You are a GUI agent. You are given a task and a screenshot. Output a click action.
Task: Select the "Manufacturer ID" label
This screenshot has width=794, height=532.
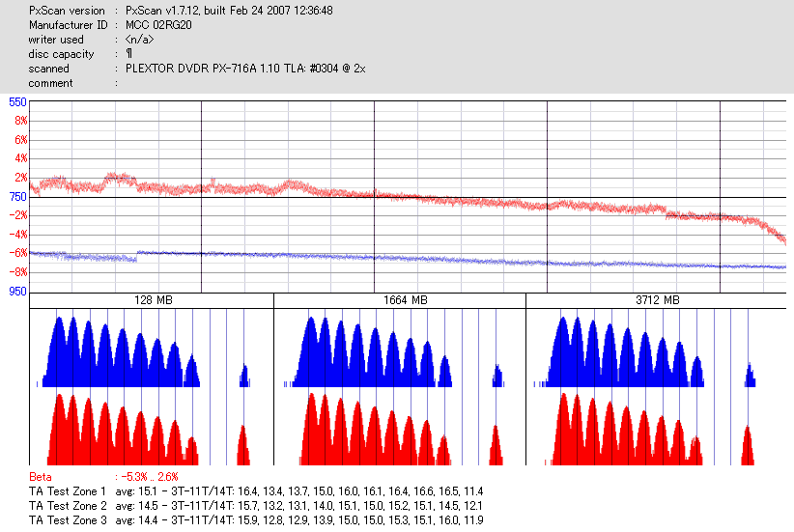click(69, 25)
